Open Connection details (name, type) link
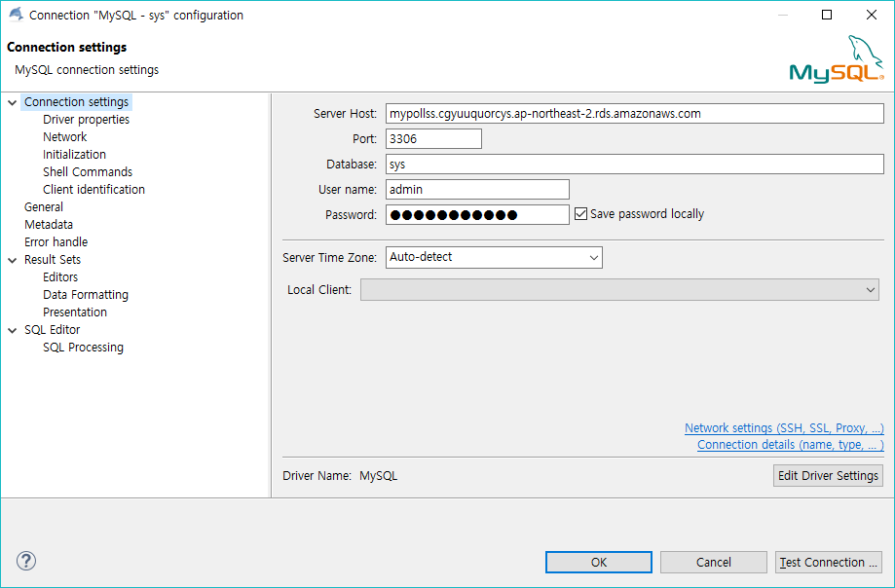The height and width of the screenshot is (588, 895). (791, 444)
